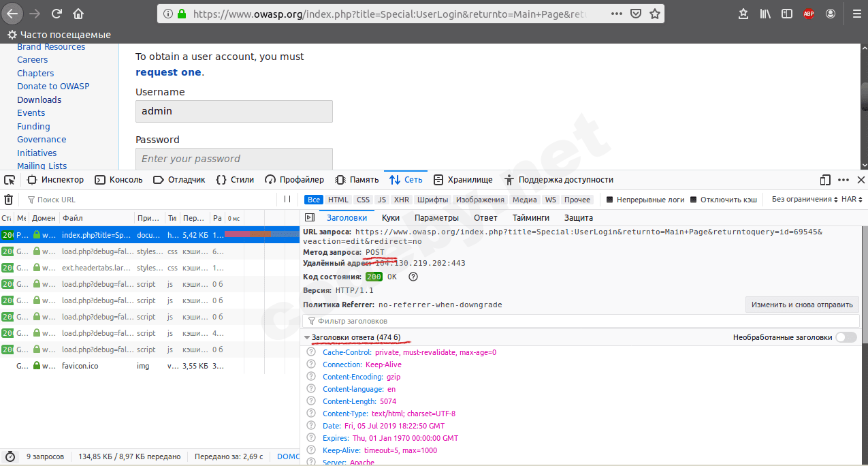Open the Консоль devtools tab

[118, 180]
